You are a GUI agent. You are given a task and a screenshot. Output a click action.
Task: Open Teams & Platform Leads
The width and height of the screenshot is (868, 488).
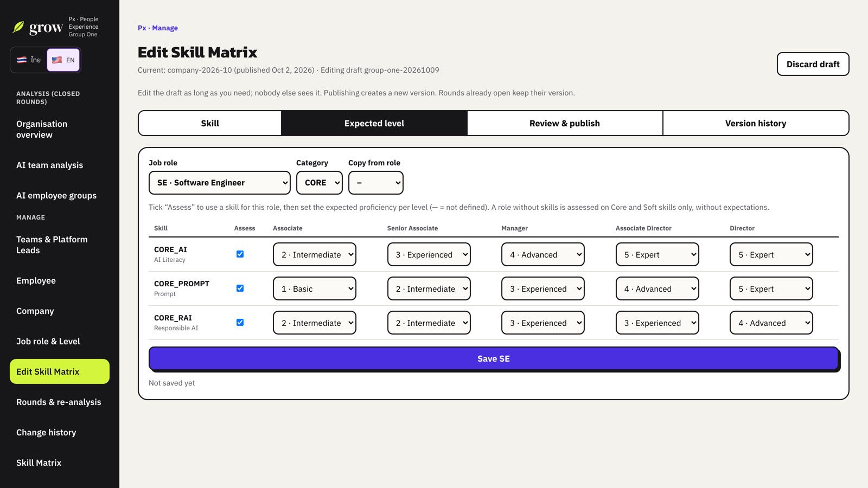point(60,245)
